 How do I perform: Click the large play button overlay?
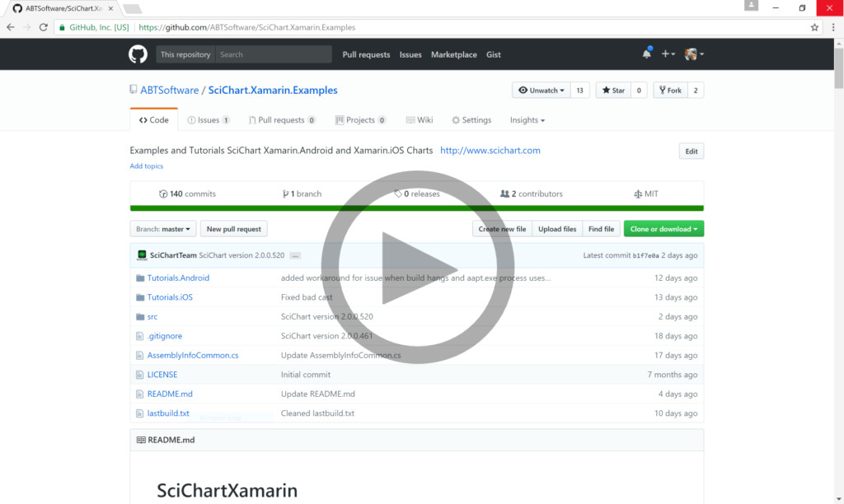tap(418, 268)
